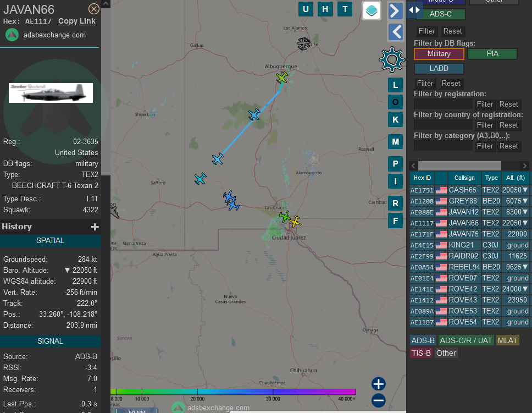Sort table by Type column
The width and height of the screenshot is (532, 413).
[491, 178]
